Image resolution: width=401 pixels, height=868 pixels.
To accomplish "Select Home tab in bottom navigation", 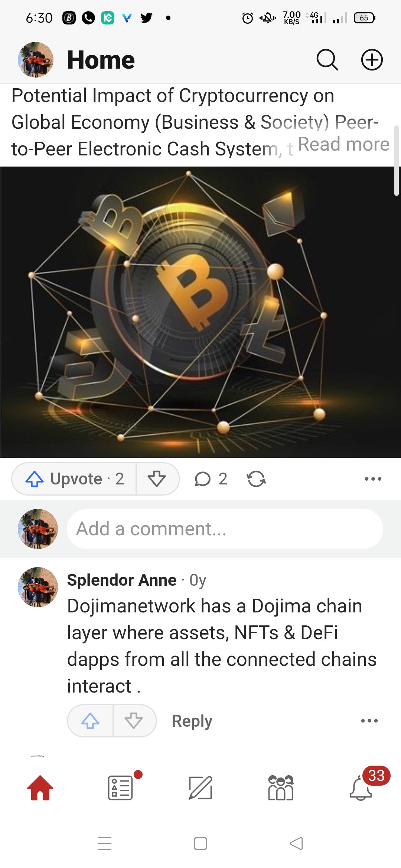I will coord(40,788).
